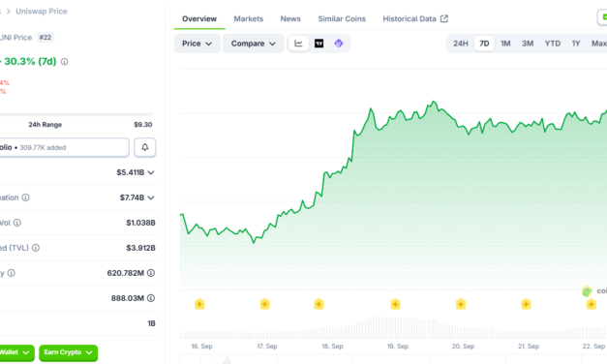Click the 1B max supply value
607x364 pixels.
[151, 323]
